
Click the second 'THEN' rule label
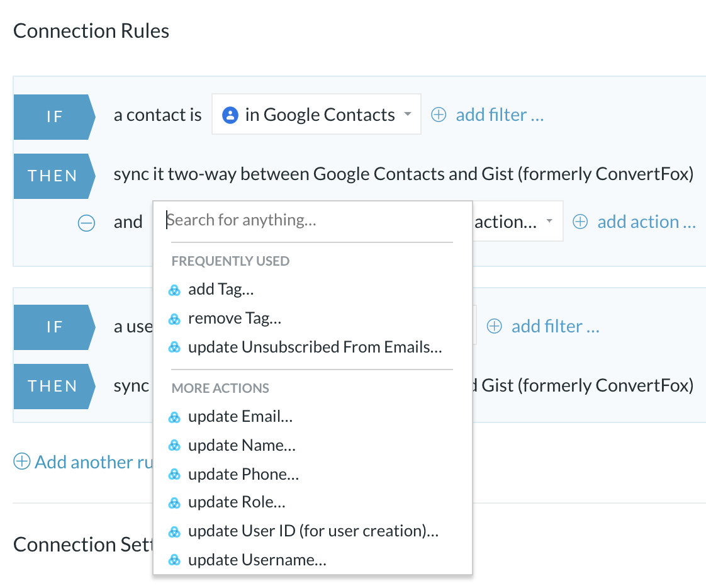[x=55, y=386]
